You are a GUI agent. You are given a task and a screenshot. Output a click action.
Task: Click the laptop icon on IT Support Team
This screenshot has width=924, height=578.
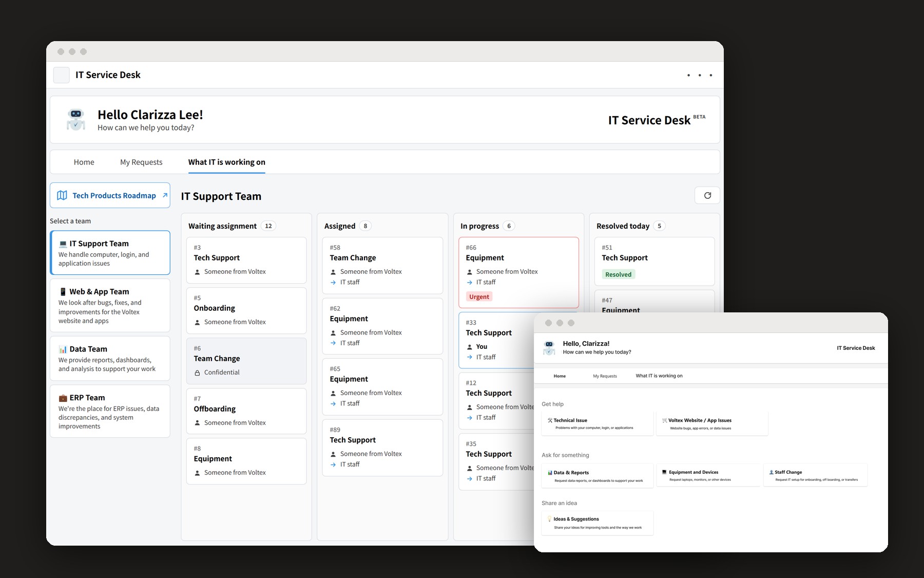tap(63, 244)
